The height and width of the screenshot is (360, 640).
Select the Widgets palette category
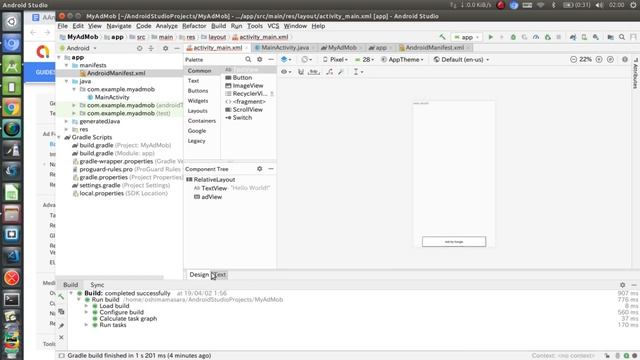(198, 100)
